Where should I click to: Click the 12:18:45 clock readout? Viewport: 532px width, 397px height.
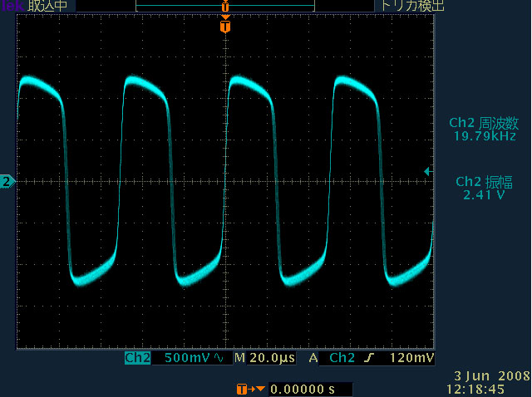[487, 388]
